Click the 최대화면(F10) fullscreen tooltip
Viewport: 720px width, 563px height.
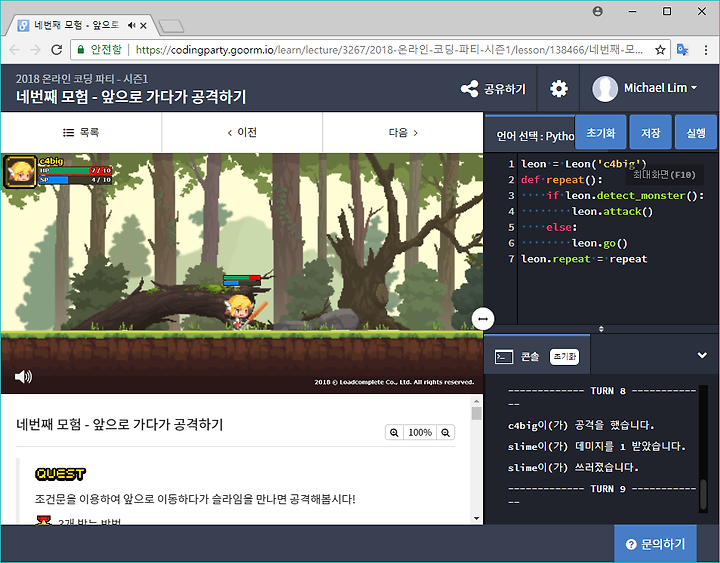pyautogui.click(x=664, y=175)
